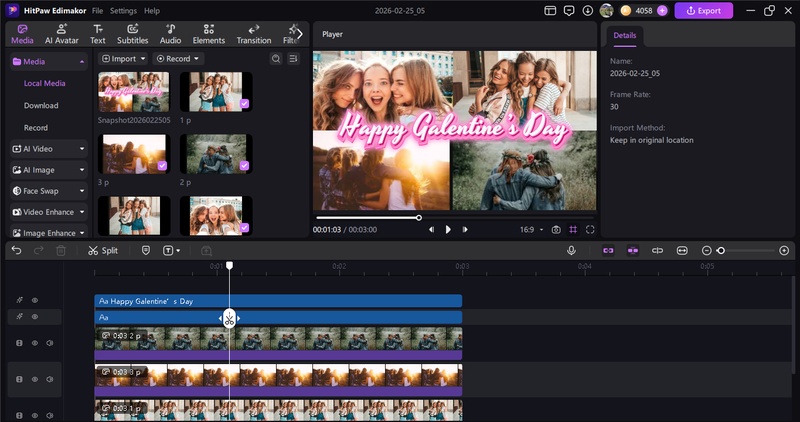Open the user profile avatar

click(606, 10)
